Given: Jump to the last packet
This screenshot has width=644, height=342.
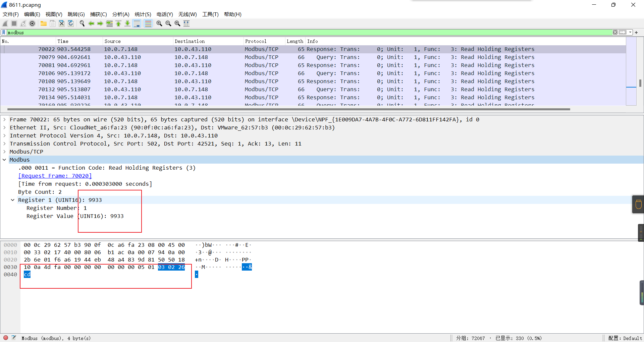Looking at the screenshot, I should coord(127,23).
